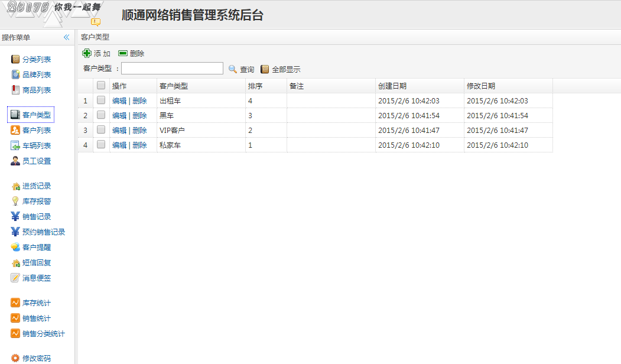Collapse the 操作菜单 sidebar panel

[67, 37]
